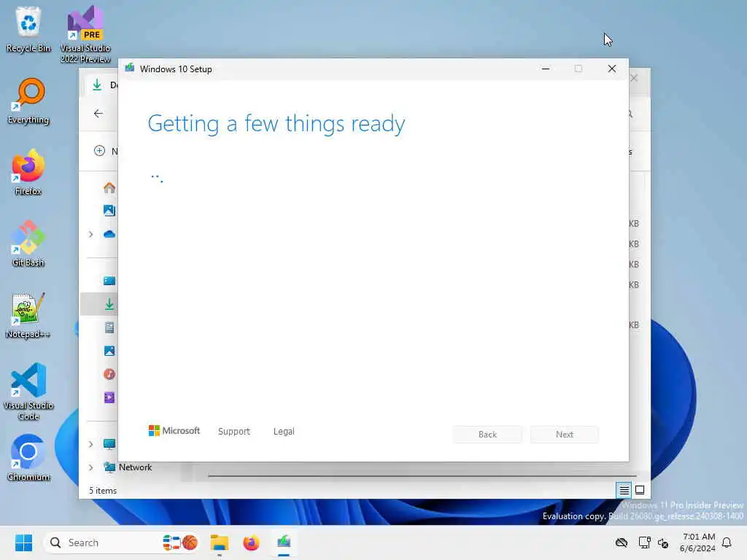The image size is (747, 560).
Task: Select Downloads folder in Explorer sidebar
Action: tap(109, 304)
